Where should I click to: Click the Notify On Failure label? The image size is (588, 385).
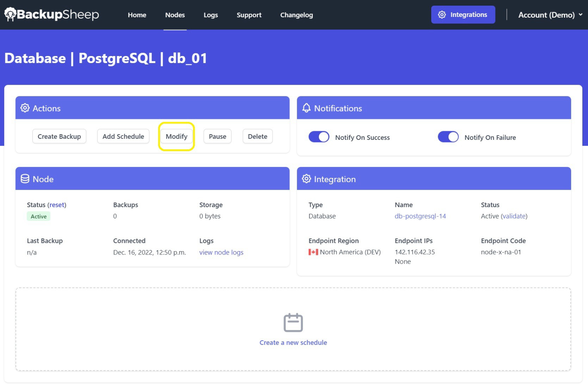coord(490,138)
